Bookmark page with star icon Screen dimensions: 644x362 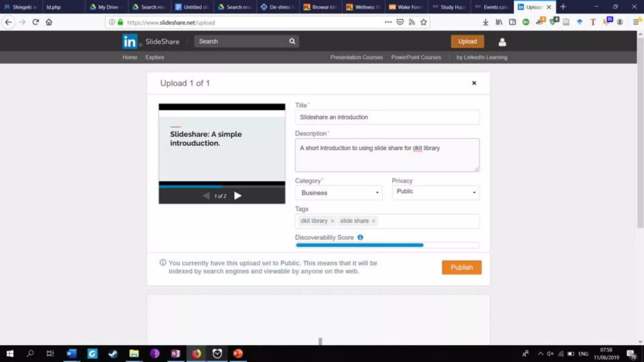coord(424,22)
